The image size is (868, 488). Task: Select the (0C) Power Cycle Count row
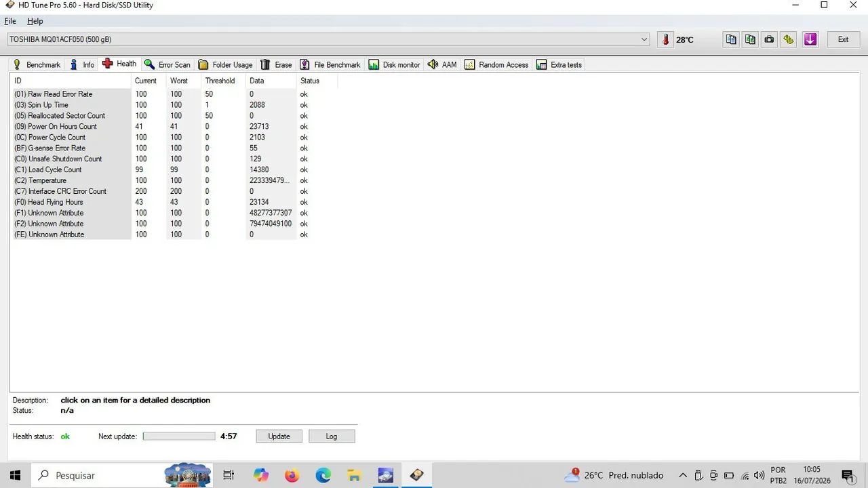click(174, 138)
